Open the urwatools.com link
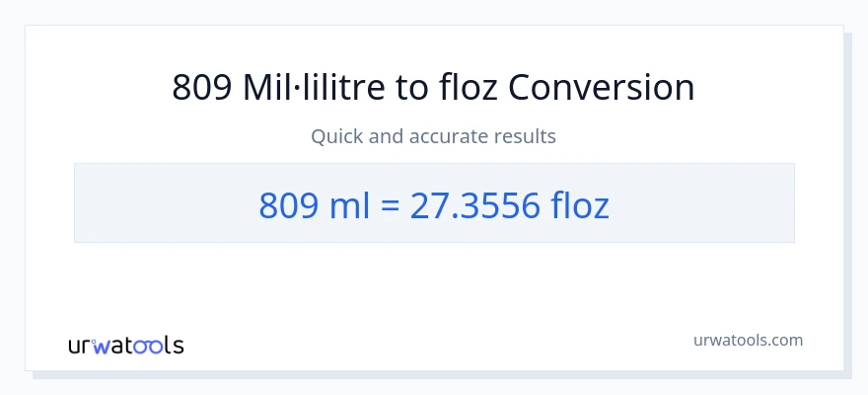868x395 pixels. pyautogui.click(x=748, y=340)
